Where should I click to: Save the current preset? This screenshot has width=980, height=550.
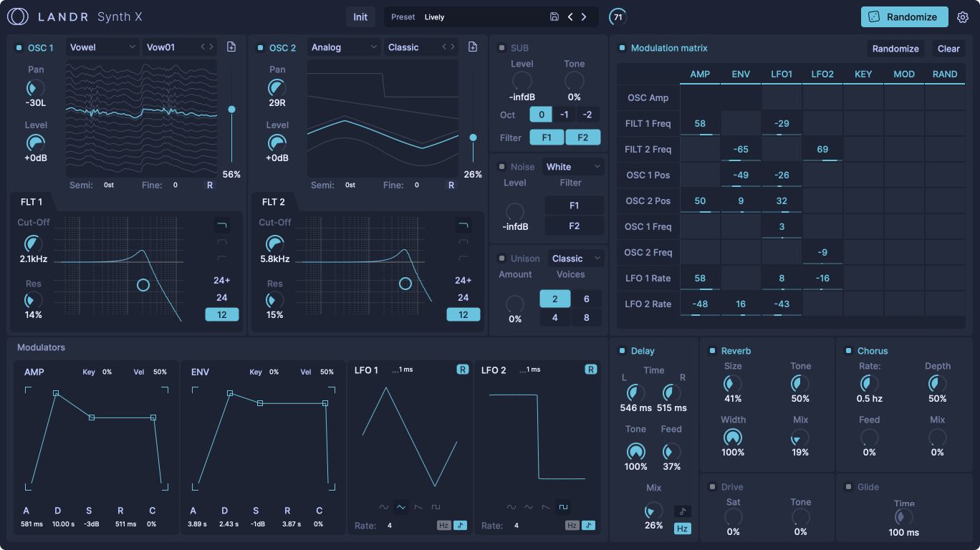554,16
